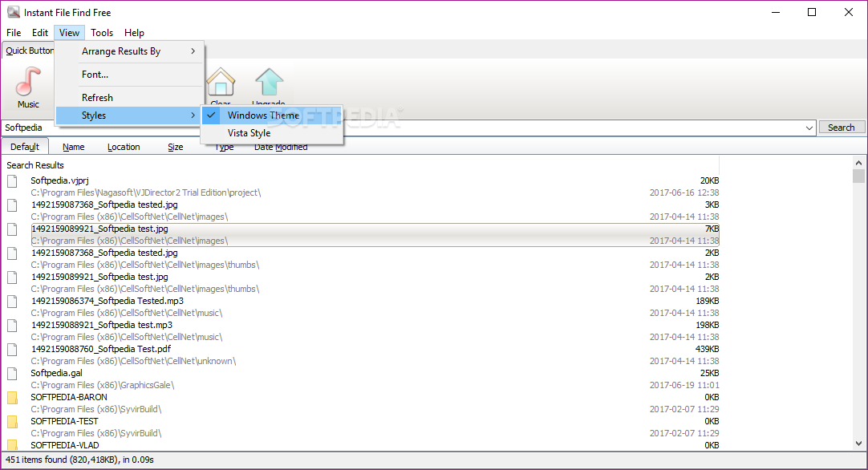Click the 451 items found status text
The width and height of the screenshot is (868, 470).
[x=79, y=460]
